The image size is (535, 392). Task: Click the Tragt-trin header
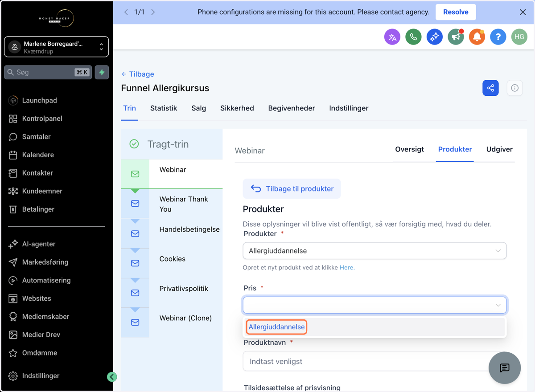(x=172, y=144)
